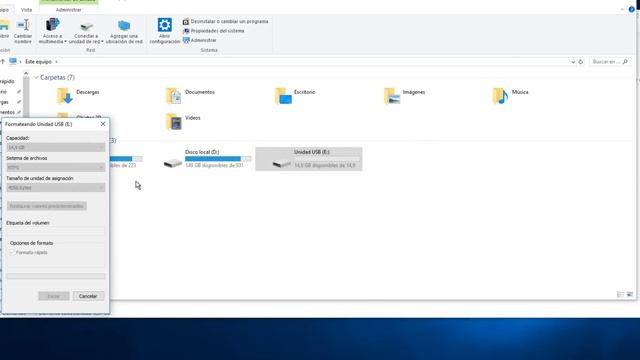640x360 pixels.
Task: Click the up arrow navigation button
Action: 2,62
